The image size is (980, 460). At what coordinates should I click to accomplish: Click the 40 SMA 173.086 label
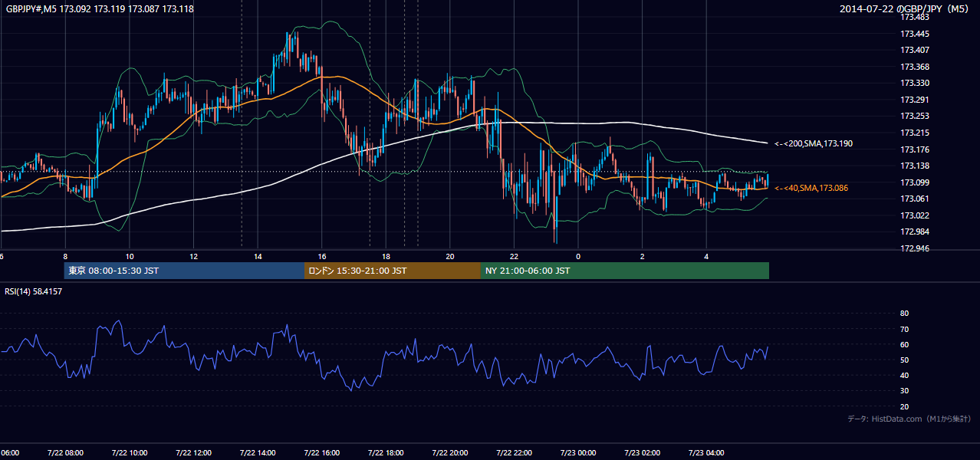tap(811, 188)
